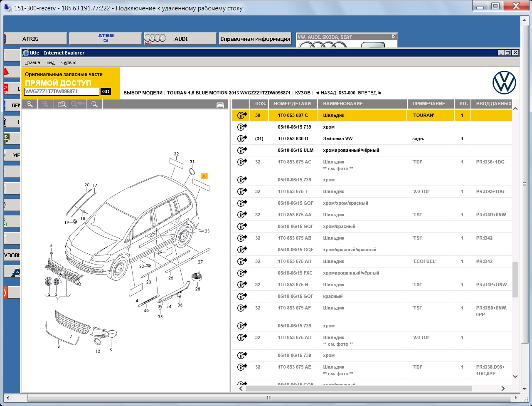Click the plain magnifier search icon
This screenshot has width=532, height=406.
click(x=94, y=104)
